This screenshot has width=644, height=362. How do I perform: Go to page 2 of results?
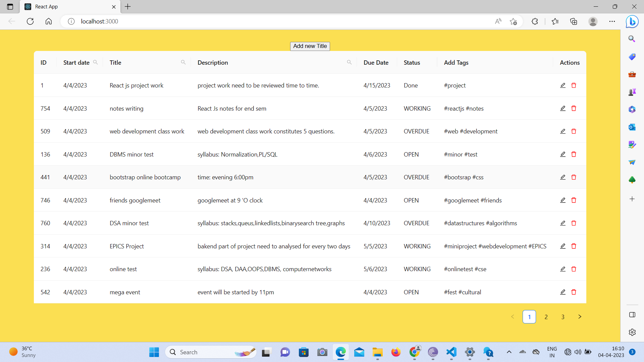point(546,316)
